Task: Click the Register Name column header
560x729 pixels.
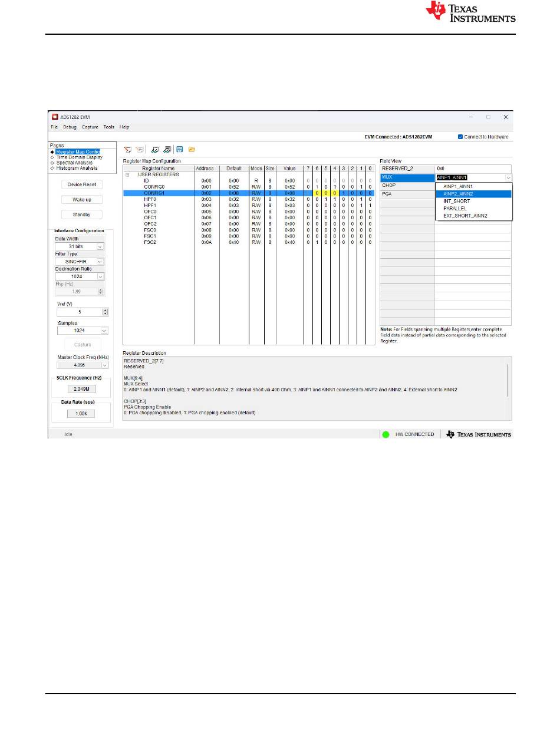Action: pyautogui.click(x=159, y=169)
